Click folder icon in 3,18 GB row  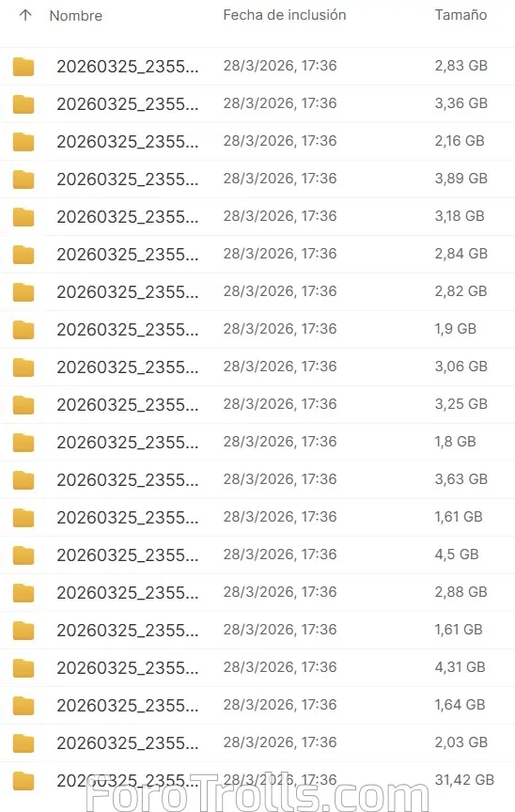point(23,216)
